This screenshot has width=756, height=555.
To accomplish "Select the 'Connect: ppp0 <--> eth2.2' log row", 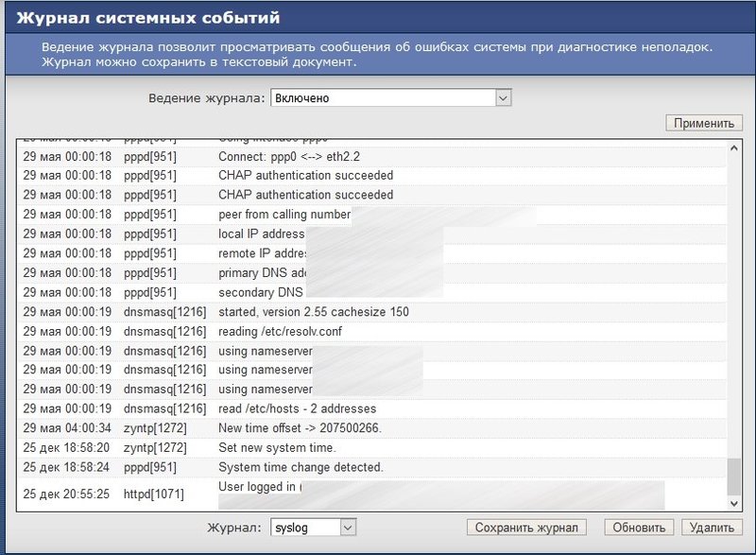I will [372, 157].
